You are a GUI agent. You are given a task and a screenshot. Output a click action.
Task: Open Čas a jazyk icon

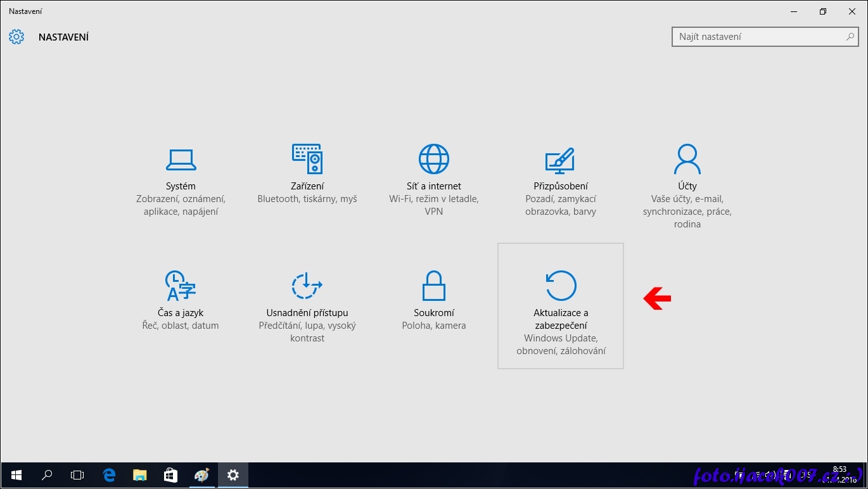click(x=181, y=286)
